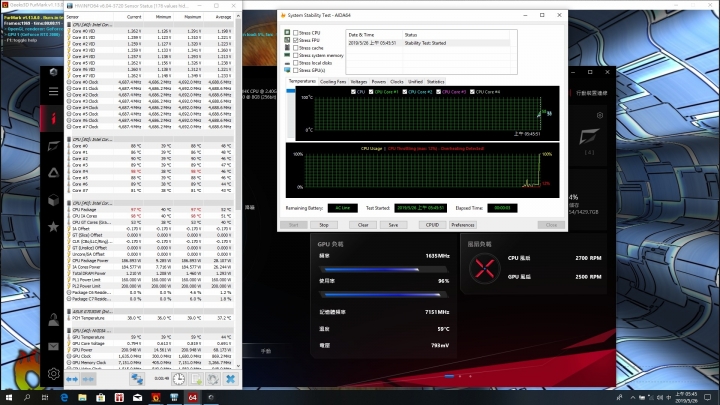This screenshot has width=720, height=405.
Task: Open the star favorites icon in Armoury Crate sidebar
Action: pyautogui.click(x=53, y=227)
